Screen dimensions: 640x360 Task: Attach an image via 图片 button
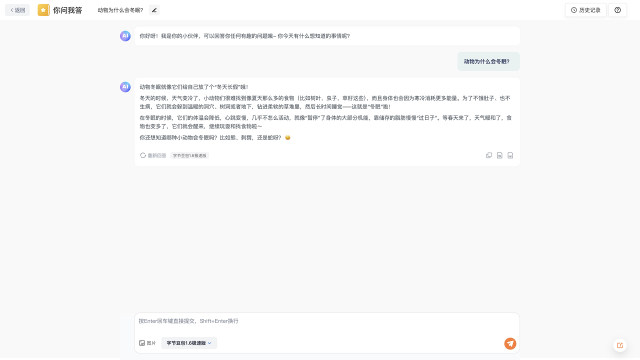148,343
